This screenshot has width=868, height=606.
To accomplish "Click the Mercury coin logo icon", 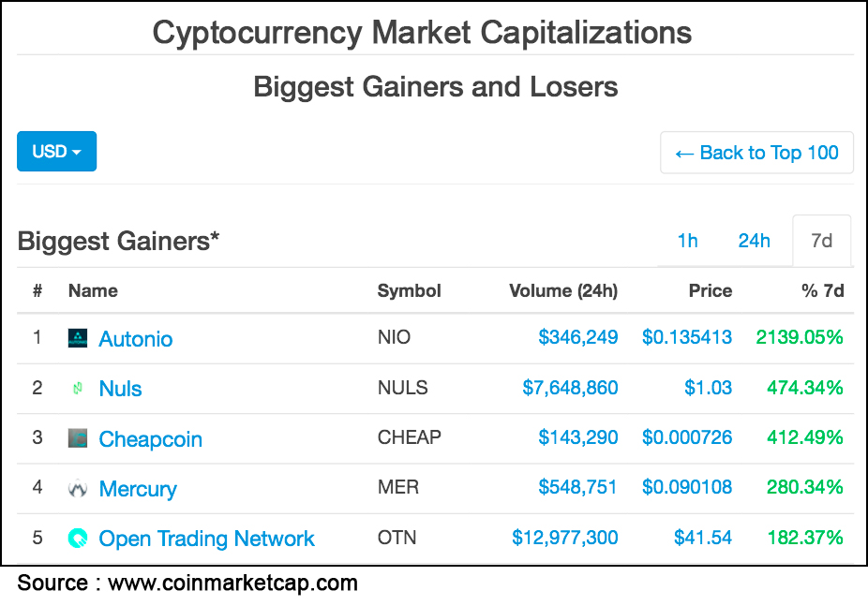I will [78, 488].
